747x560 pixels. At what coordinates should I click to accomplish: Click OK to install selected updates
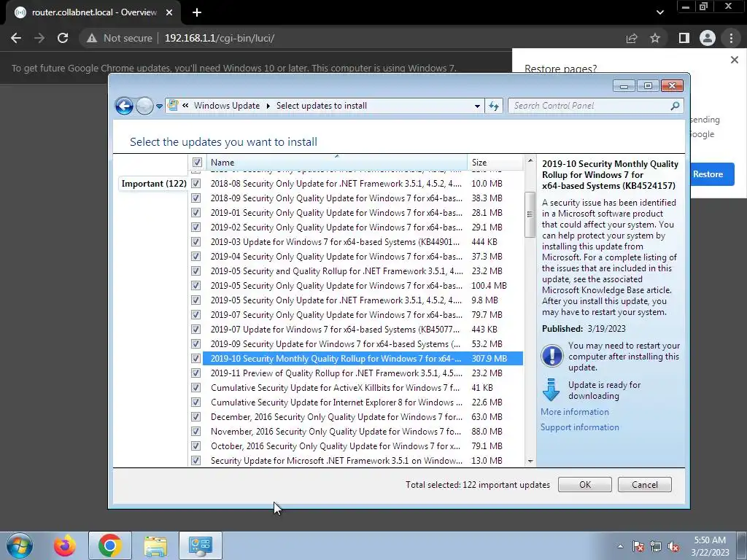click(x=585, y=485)
